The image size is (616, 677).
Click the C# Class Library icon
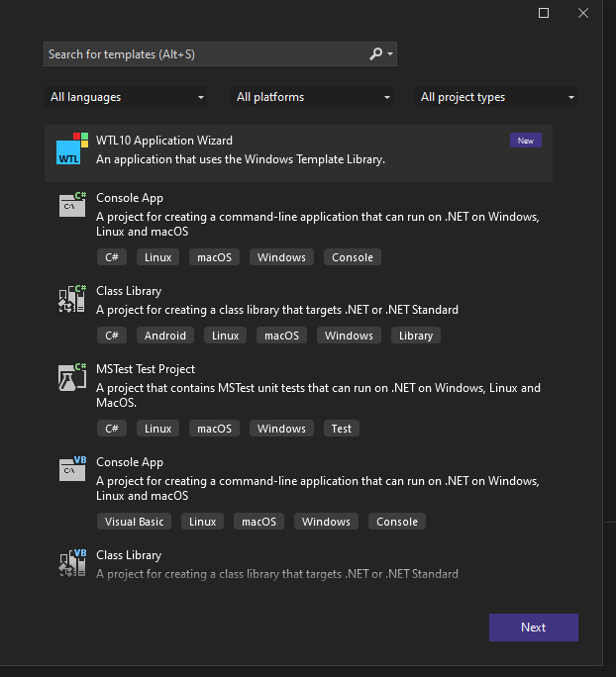[x=72, y=298]
